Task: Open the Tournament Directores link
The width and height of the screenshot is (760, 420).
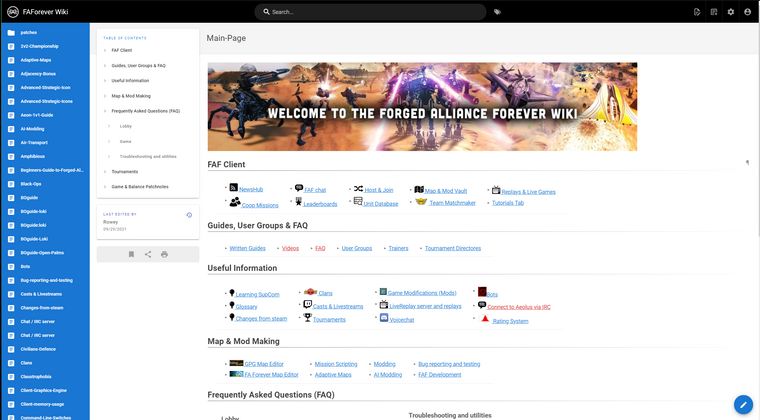Action: click(453, 248)
